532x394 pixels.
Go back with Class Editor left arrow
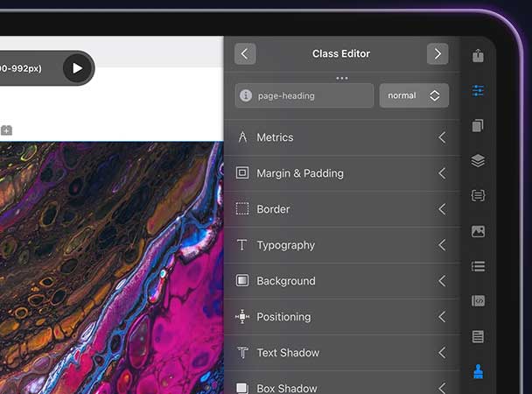click(244, 53)
